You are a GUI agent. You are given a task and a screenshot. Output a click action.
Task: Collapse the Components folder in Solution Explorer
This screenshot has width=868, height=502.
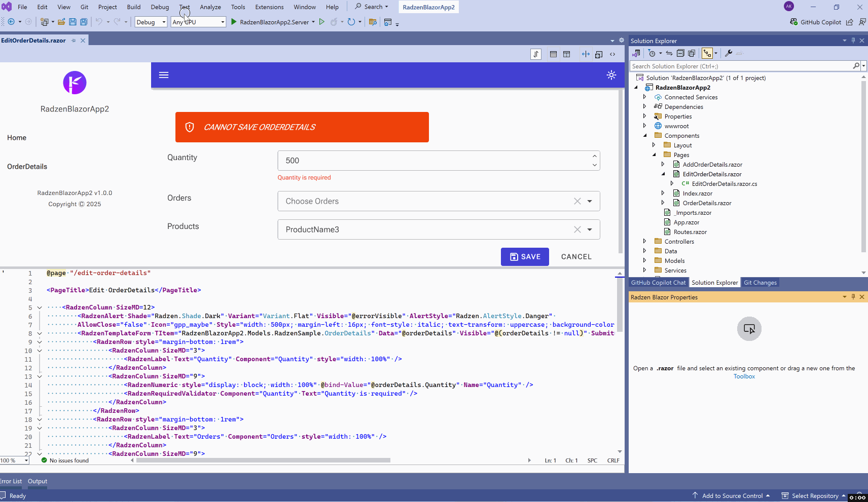pos(645,135)
